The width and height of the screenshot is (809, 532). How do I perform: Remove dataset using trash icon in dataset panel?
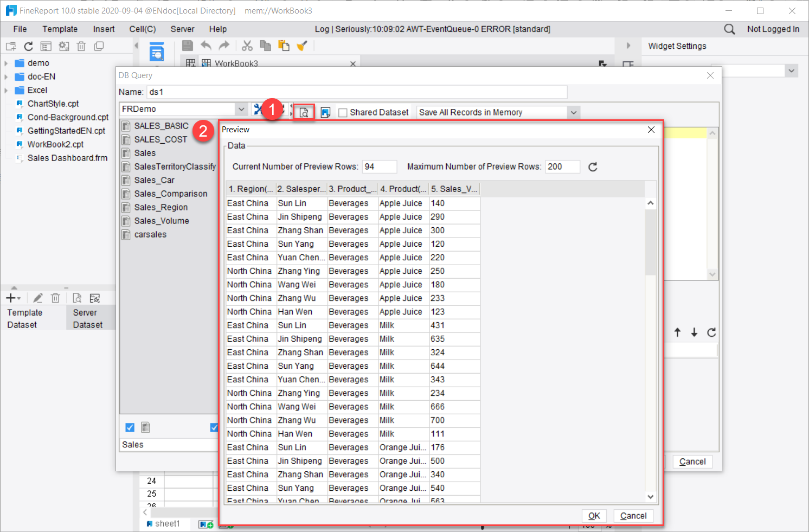point(55,298)
